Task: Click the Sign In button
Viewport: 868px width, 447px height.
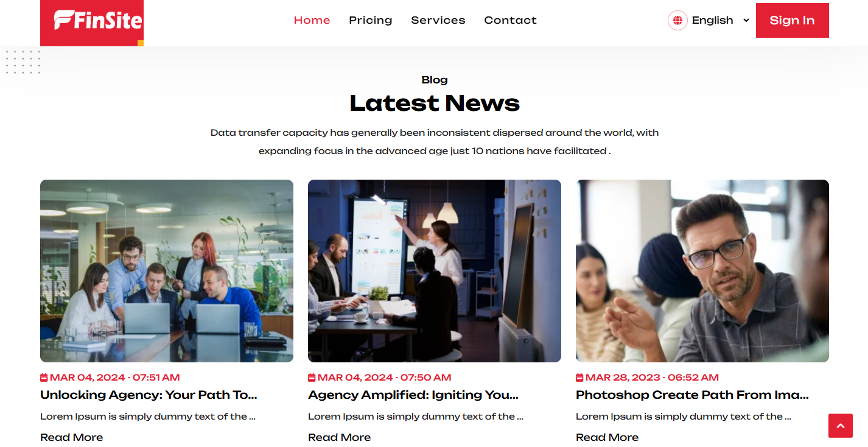Action: [793, 20]
